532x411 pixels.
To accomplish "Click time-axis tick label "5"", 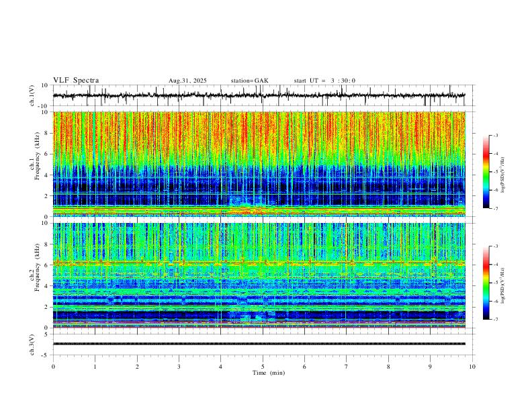I will [x=263, y=367].
